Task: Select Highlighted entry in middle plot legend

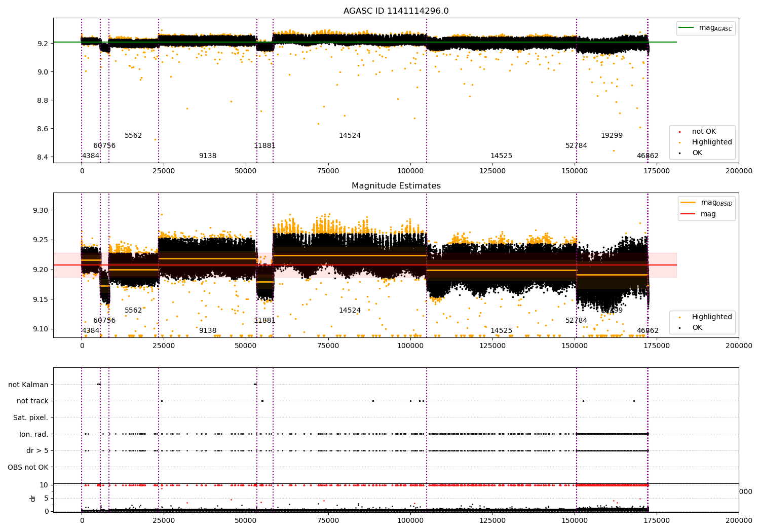Action: point(712,317)
